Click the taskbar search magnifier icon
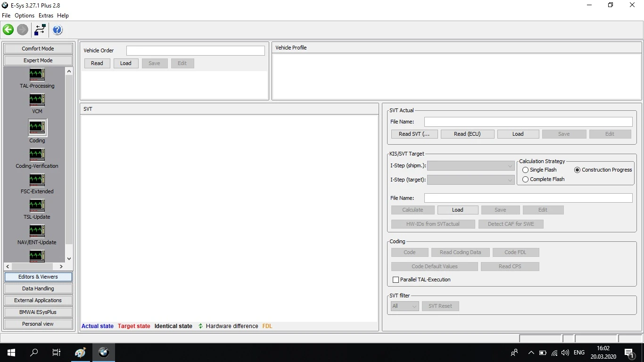The width and height of the screenshot is (644, 362). 34,352
